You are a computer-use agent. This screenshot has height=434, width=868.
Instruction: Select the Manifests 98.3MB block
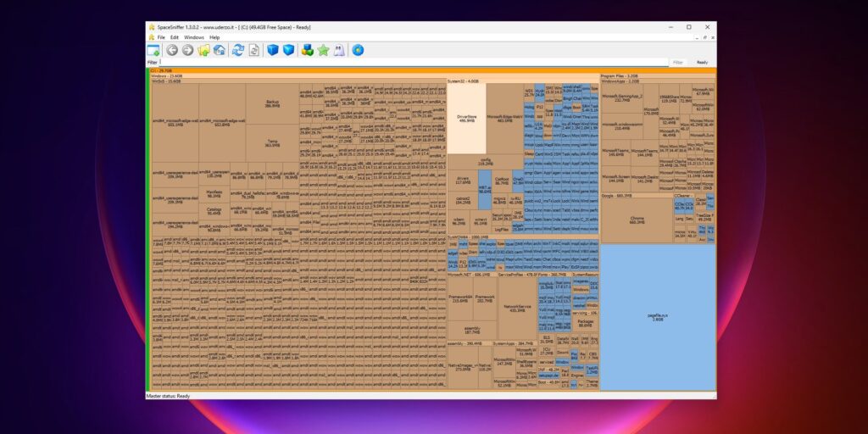214,194
